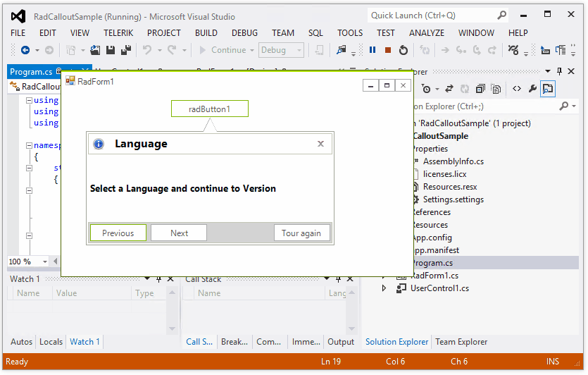Click the Quick Launch magnifier icon
Viewport: 588px width, 375px height.
[x=502, y=16]
